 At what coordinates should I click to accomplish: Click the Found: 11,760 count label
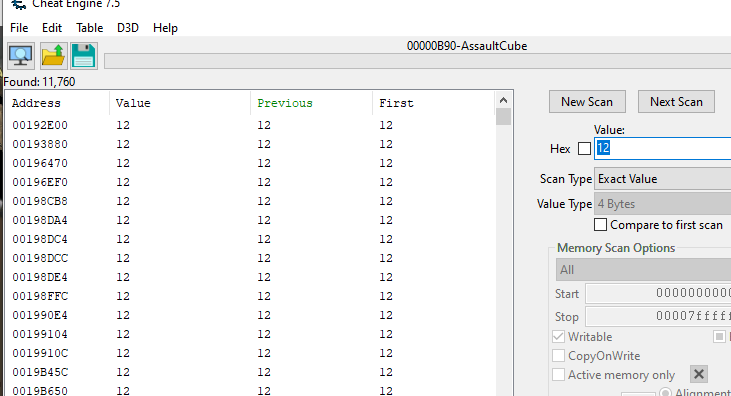click(x=40, y=82)
